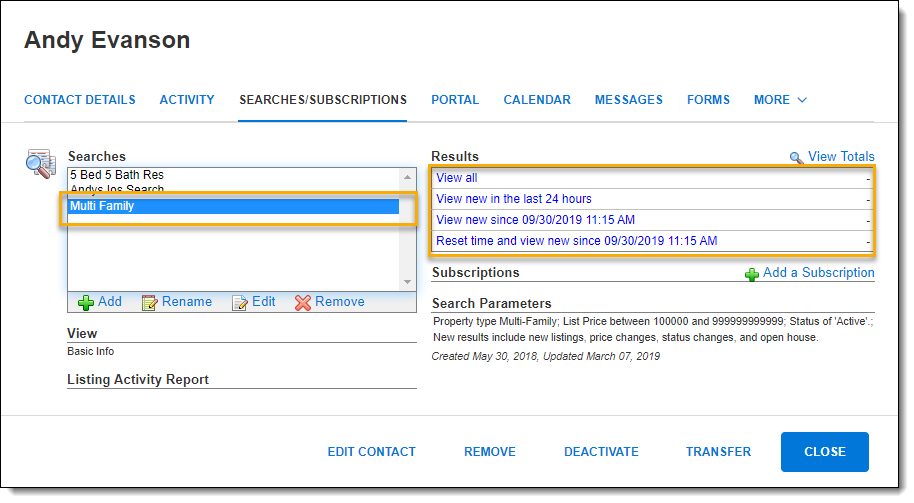This screenshot has width=914, height=503.
Task: Click the blue Close button
Action: (825, 452)
